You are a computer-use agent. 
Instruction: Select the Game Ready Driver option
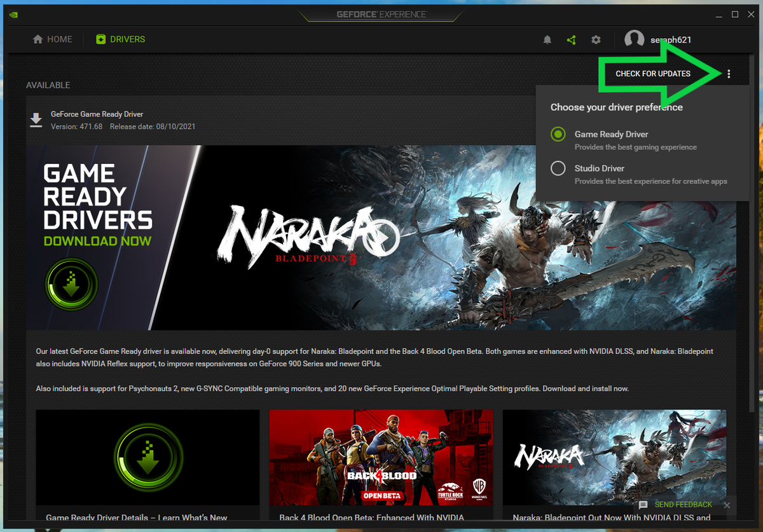[558, 134]
